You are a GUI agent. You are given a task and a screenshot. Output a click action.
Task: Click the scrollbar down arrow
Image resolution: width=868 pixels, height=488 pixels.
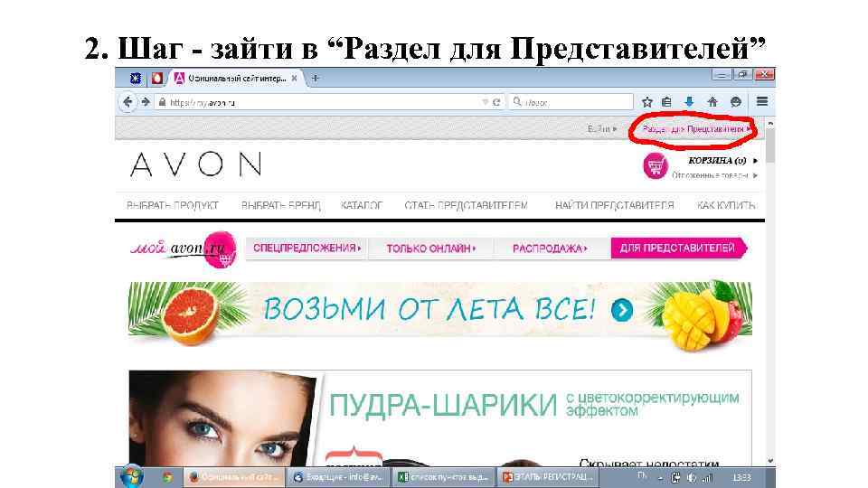(770, 461)
